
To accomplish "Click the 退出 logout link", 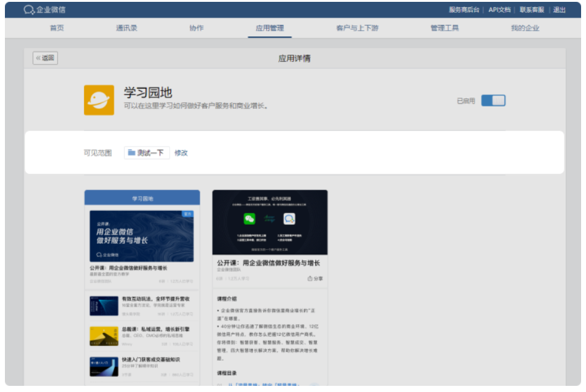I will (560, 10).
